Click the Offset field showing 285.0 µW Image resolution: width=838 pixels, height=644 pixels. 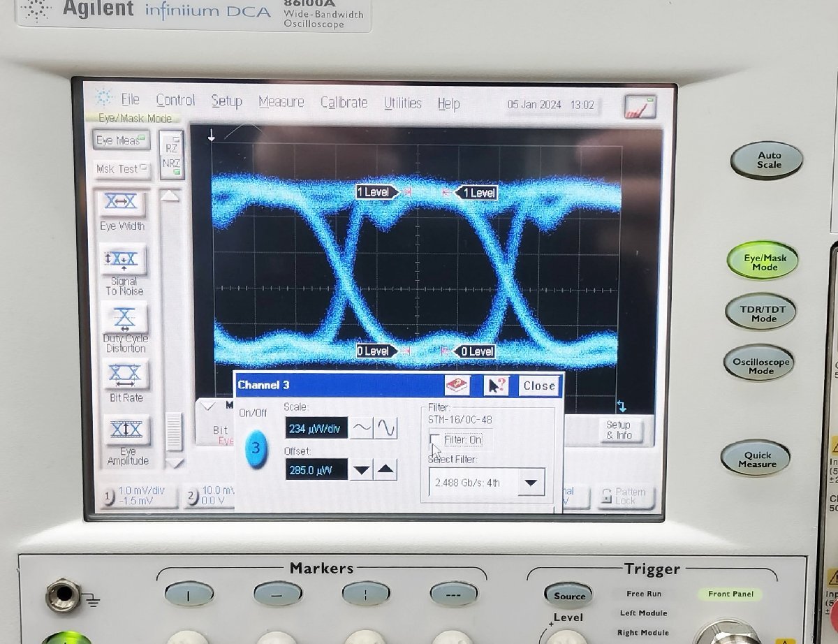[x=316, y=470]
